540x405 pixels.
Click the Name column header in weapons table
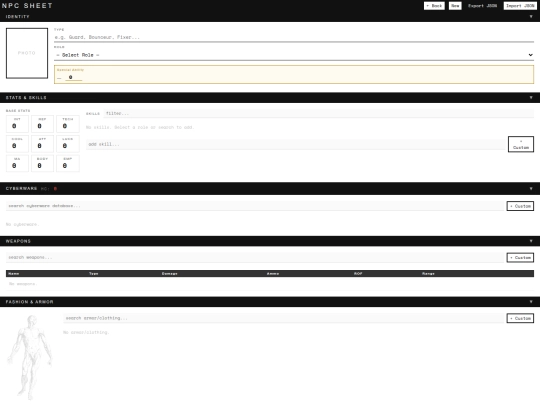[x=14, y=273]
